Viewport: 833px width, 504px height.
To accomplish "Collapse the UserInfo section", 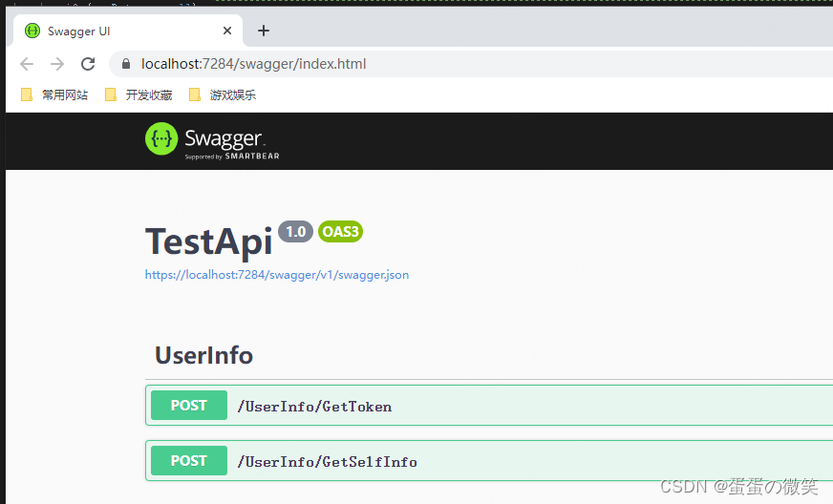I will point(204,355).
